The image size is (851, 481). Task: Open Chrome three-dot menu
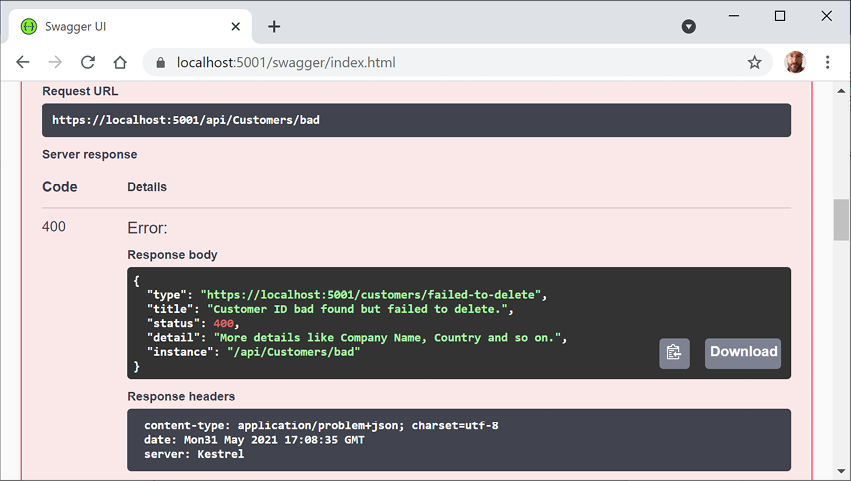tap(828, 62)
